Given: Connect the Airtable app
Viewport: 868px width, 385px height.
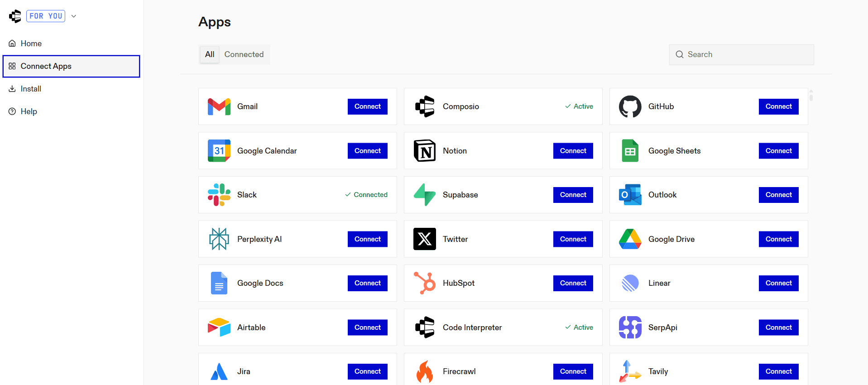Looking at the screenshot, I should tap(368, 327).
